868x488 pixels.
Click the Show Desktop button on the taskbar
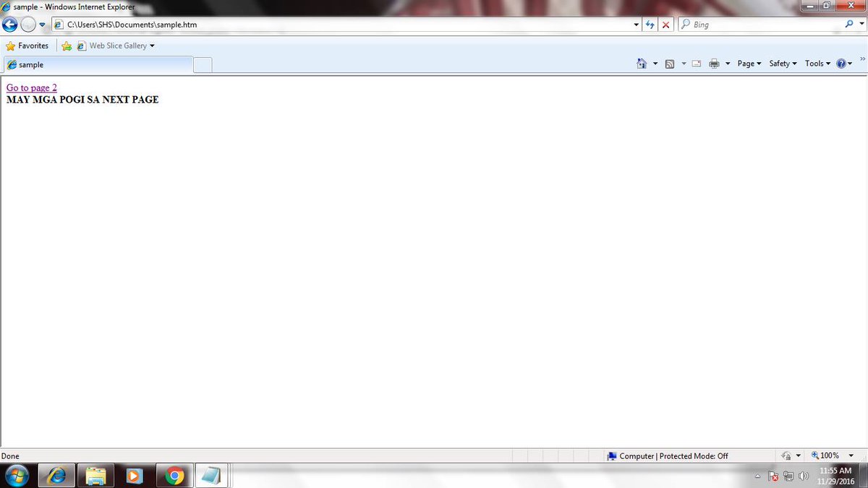(x=864, y=476)
